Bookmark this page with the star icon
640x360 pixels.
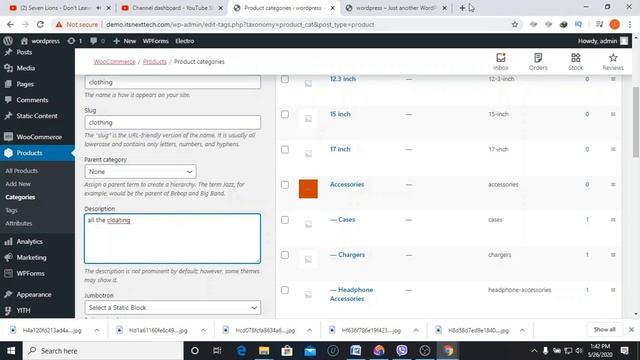pyautogui.click(x=515, y=24)
